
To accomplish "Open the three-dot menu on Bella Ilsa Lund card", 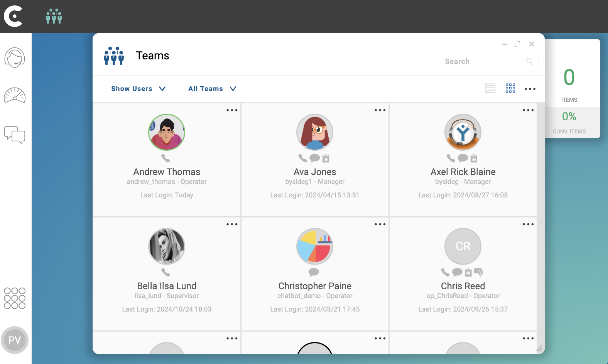I will coord(232,224).
